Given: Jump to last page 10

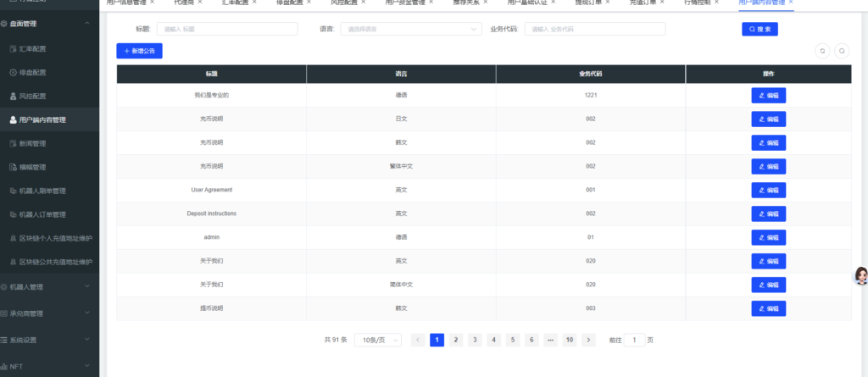Looking at the screenshot, I should pyautogui.click(x=569, y=340).
